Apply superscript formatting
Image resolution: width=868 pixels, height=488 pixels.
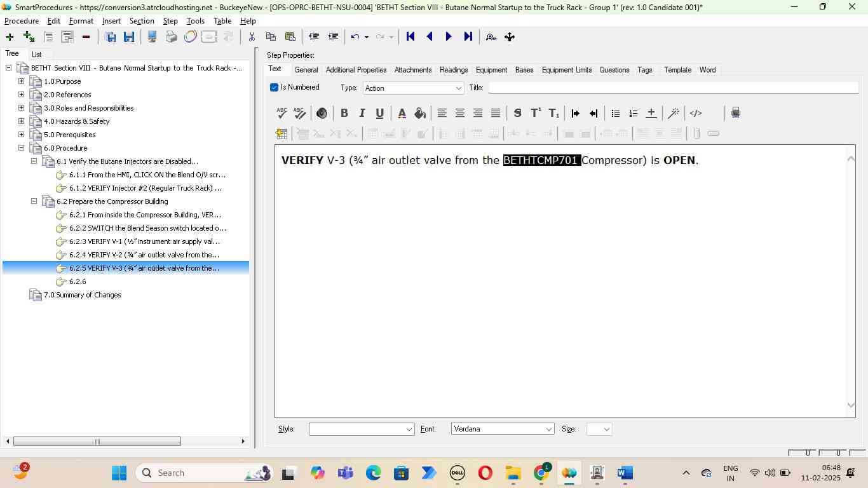tap(536, 113)
